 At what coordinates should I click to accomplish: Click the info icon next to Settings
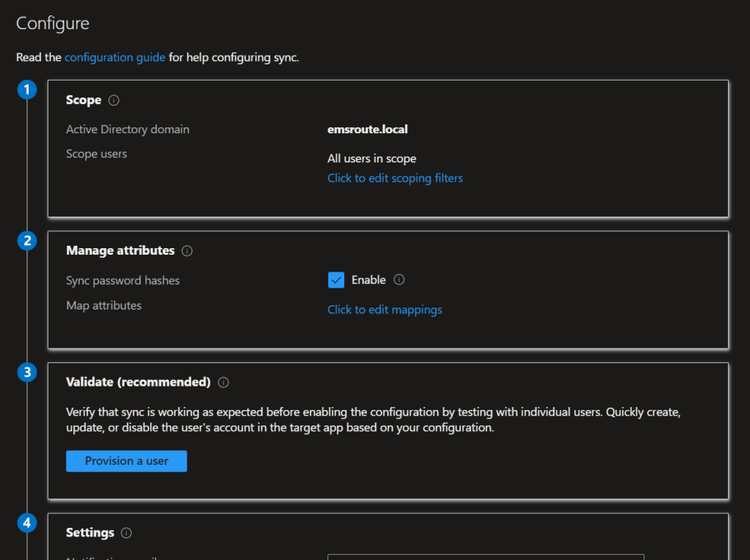click(x=126, y=533)
